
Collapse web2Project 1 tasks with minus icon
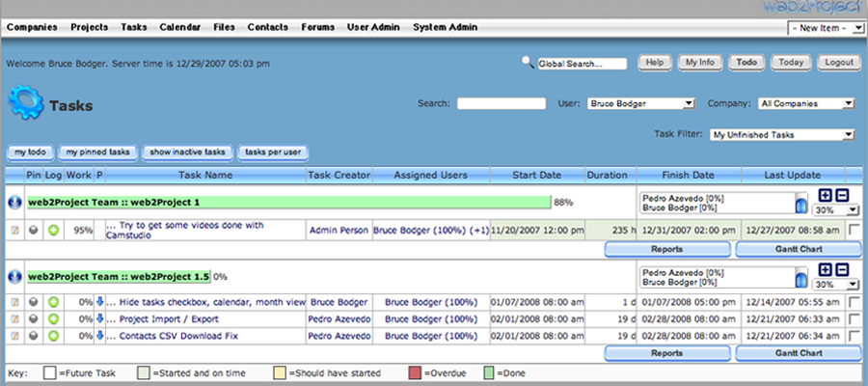[x=842, y=194]
